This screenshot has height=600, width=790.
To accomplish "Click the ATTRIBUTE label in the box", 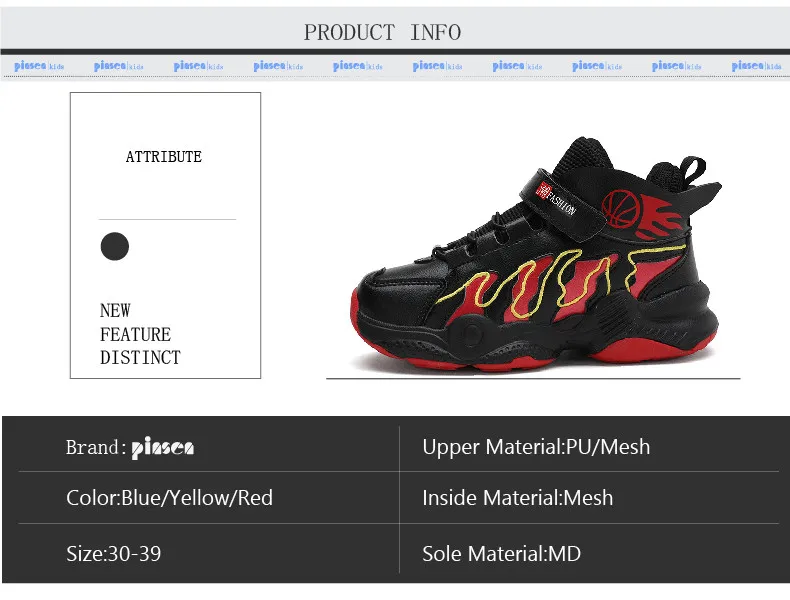I will (164, 157).
